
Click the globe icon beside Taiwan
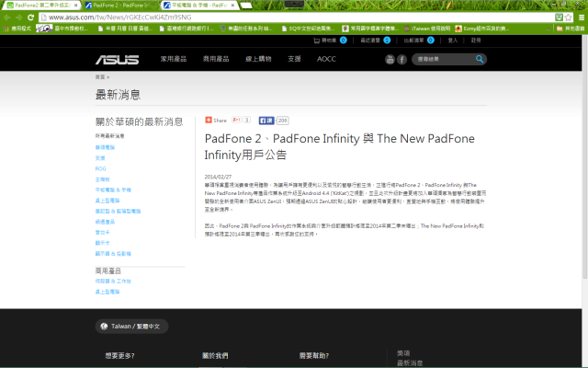pos(104,327)
